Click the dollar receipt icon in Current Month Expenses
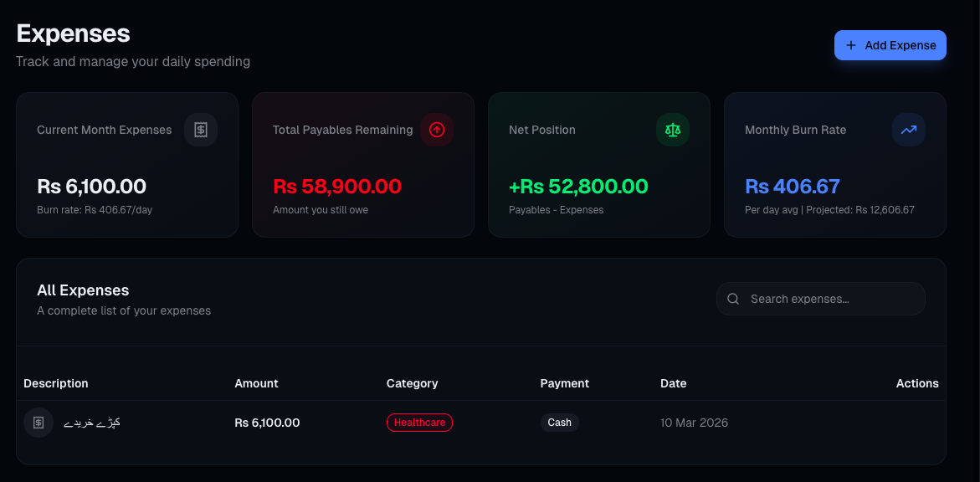The image size is (980, 482). click(x=201, y=130)
